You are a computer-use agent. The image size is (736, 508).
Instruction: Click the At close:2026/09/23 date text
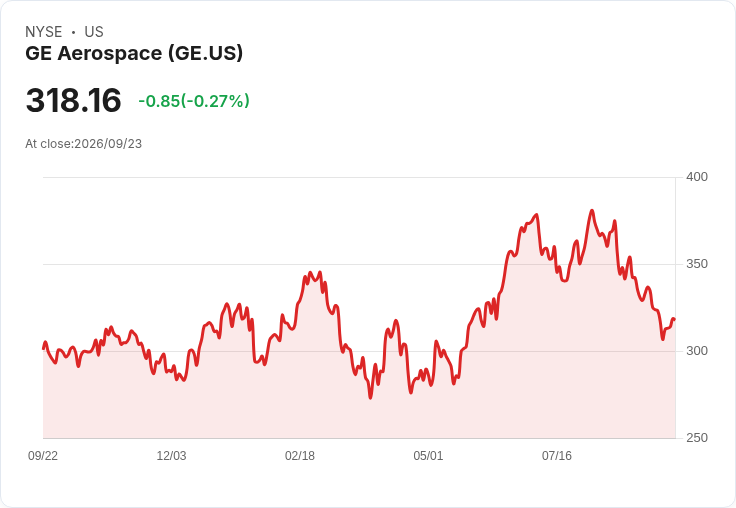(x=84, y=144)
